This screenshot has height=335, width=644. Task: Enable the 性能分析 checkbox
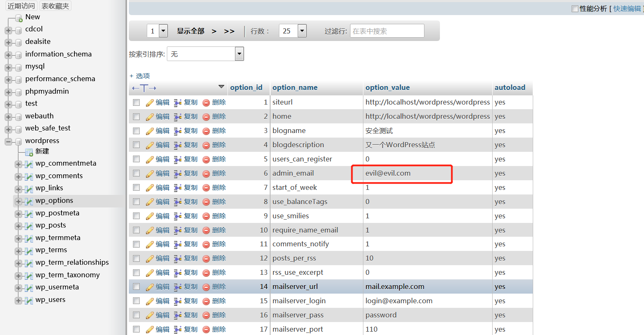575,9
